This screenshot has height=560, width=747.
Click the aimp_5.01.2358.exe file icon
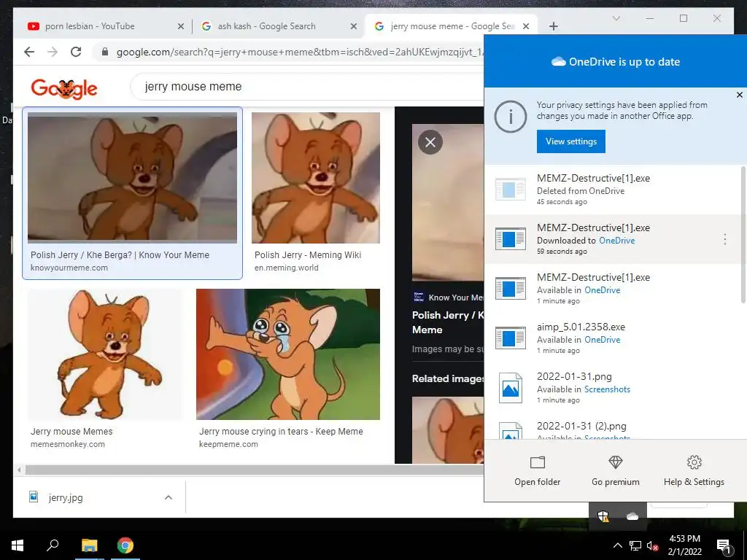[x=510, y=338]
